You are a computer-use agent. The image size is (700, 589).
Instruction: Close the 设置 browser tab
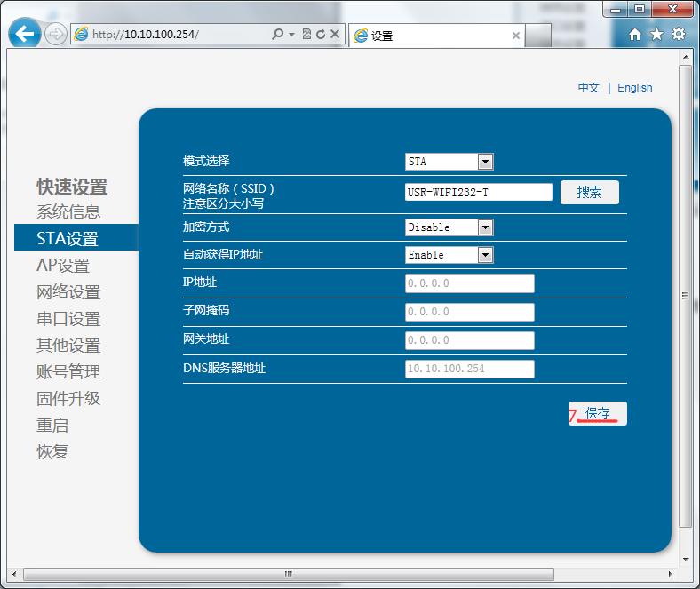pos(516,36)
